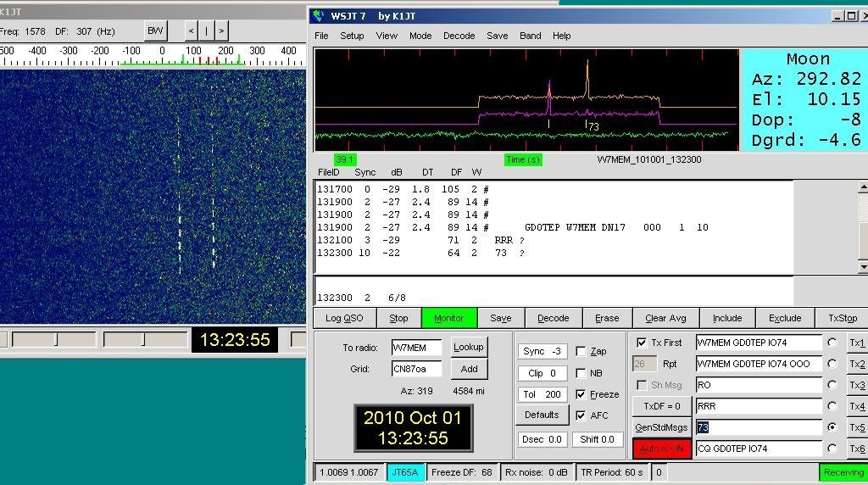This screenshot has width=868, height=485.
Task: Click the BW button in waterfall window
Action: 155,31
